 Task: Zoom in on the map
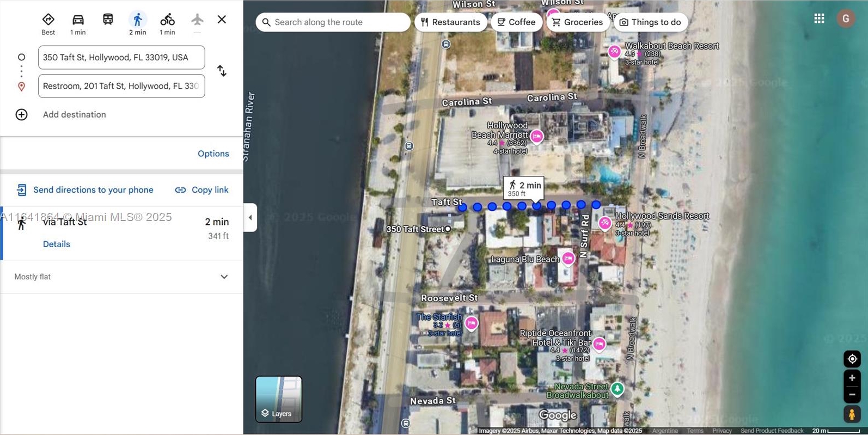[852, 378]
